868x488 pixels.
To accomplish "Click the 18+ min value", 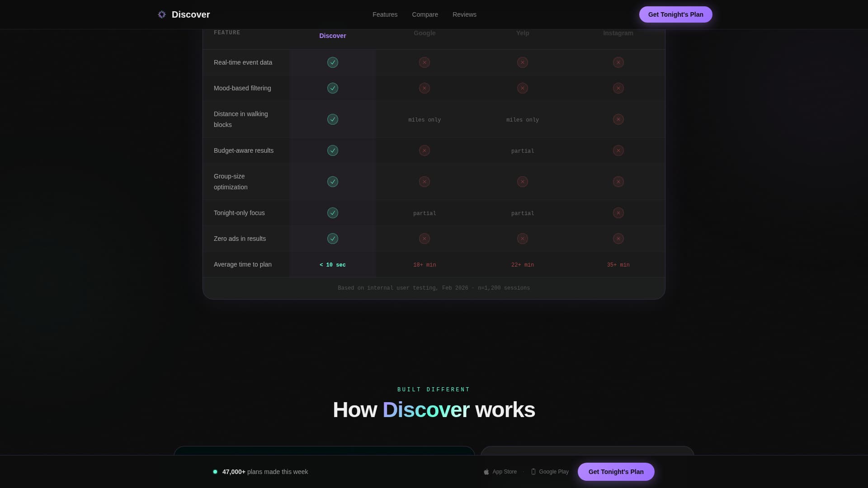I will click(x=425, y=265).
